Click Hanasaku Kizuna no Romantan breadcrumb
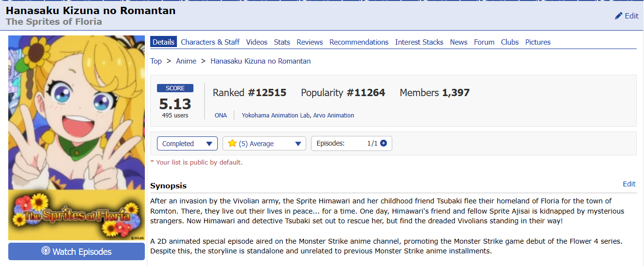The image size is (644, 266). coord(261,61)
